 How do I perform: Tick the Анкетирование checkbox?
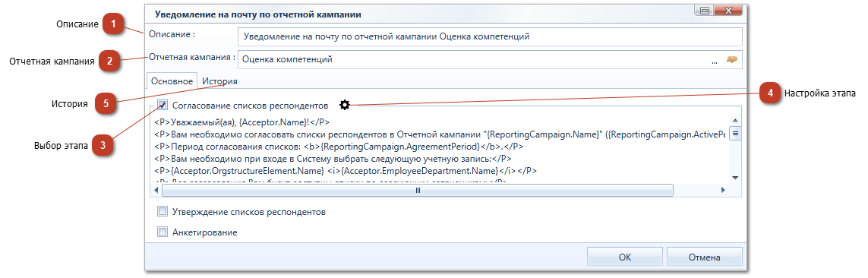[x=163, y=232]
